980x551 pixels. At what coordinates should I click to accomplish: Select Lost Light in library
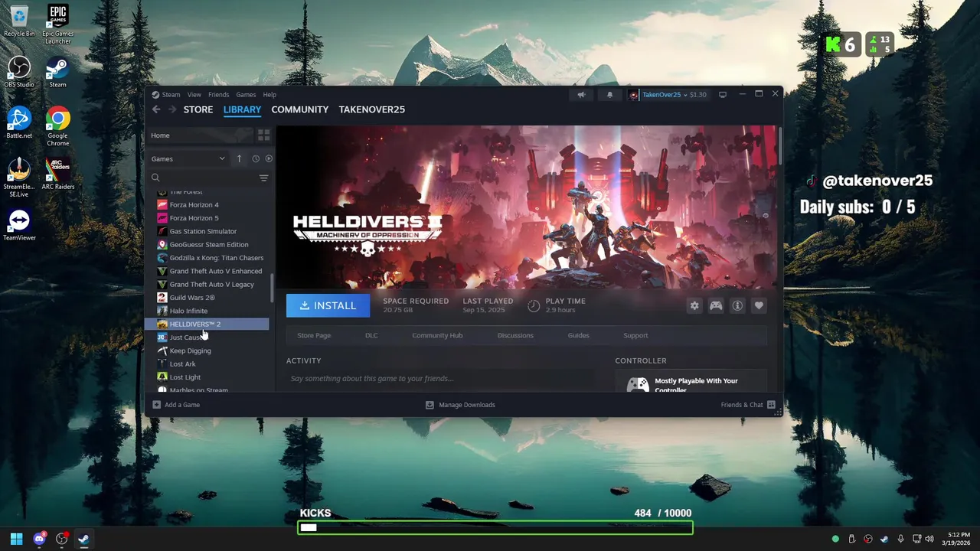pyautogui.click(x=207, y=377)
